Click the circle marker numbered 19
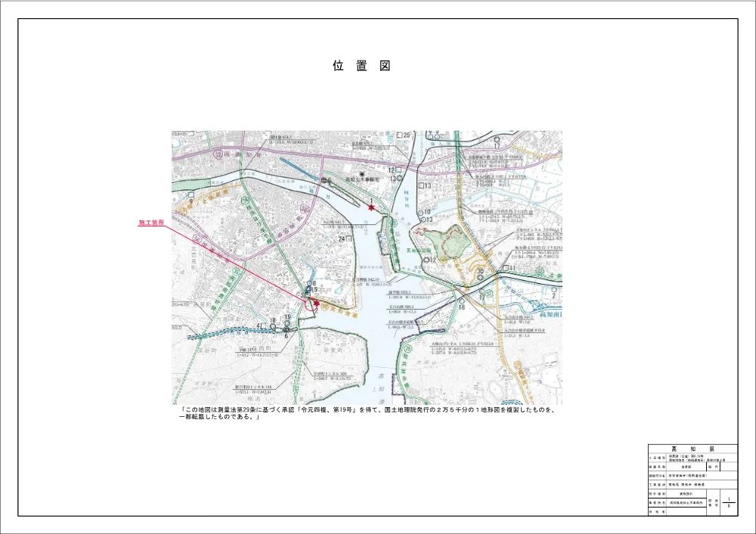 click(x=287, y=323)
